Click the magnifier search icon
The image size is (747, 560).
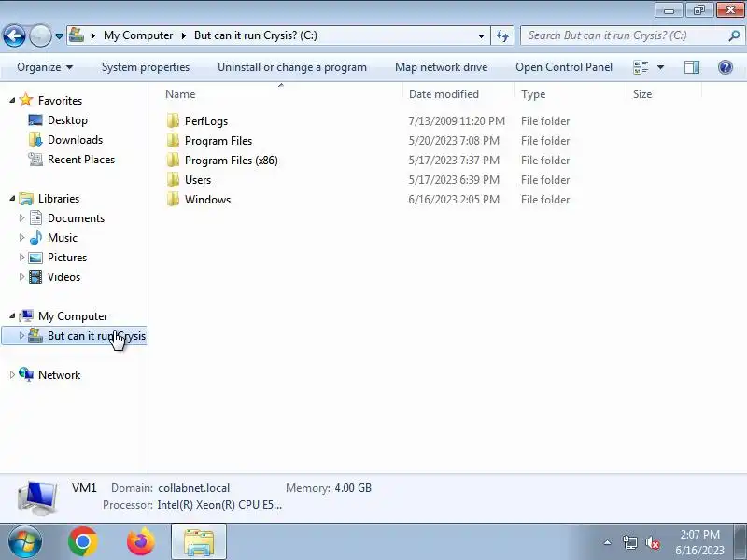coord(734,35)
